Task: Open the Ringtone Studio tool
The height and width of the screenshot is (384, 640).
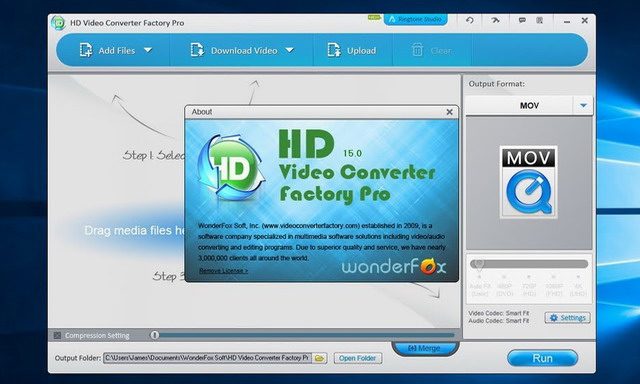Action: 416,20
